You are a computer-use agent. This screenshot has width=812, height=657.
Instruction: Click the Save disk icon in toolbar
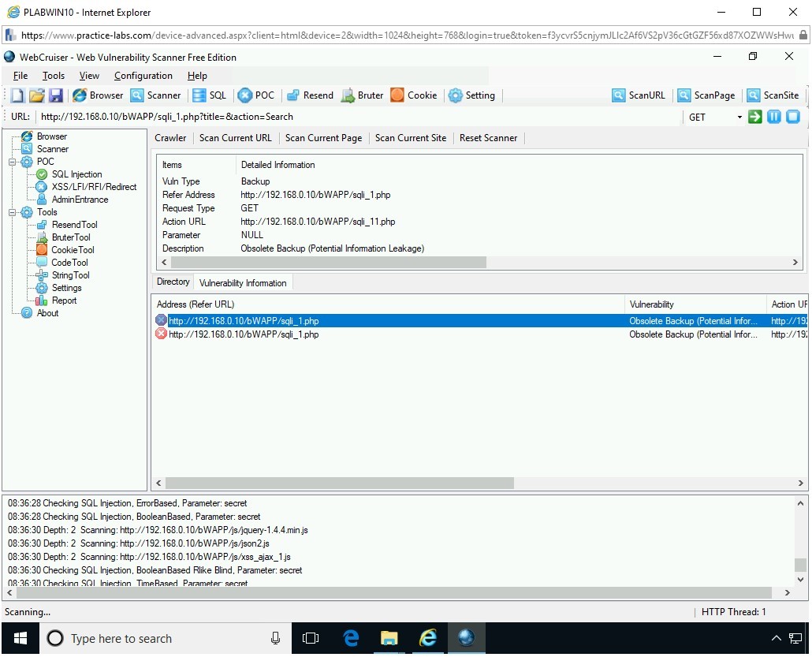56,95
